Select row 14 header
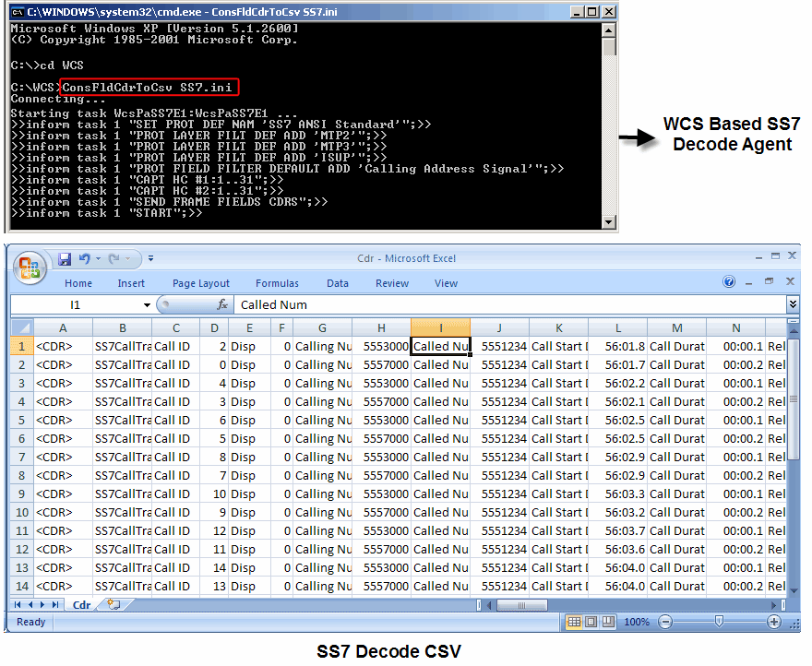Image resolution: width=812 pixels, height=666 pixels. 22,586
